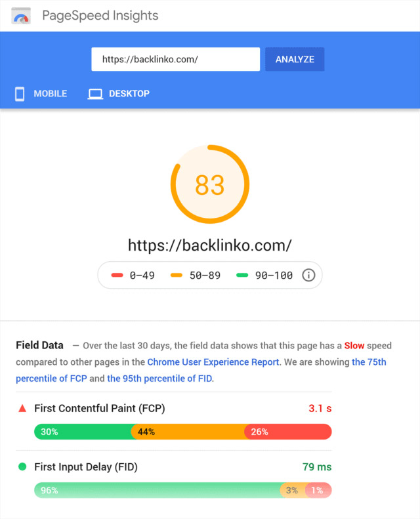Open the 95th percentile of FID link

160,379
